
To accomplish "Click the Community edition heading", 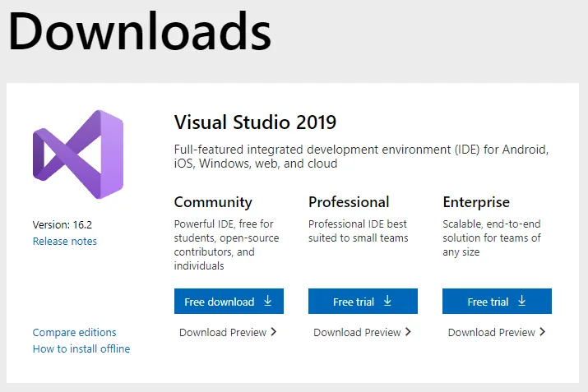I will [213, 202].
